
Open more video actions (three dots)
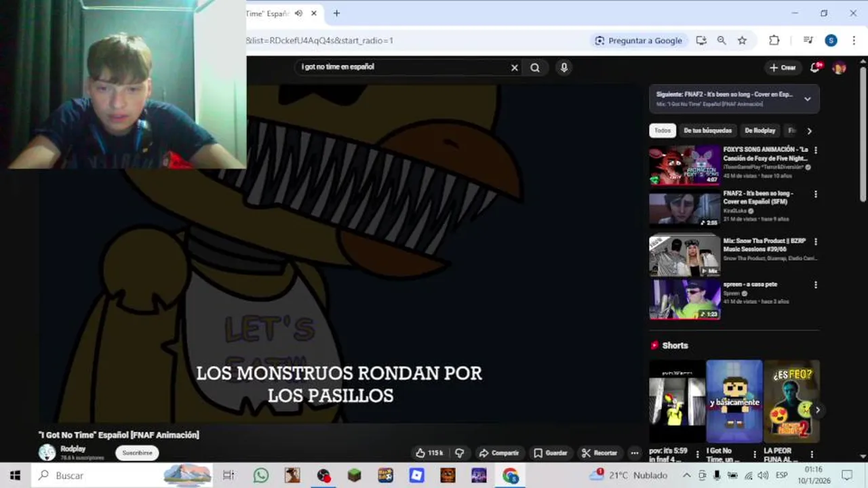coord(635,453)
